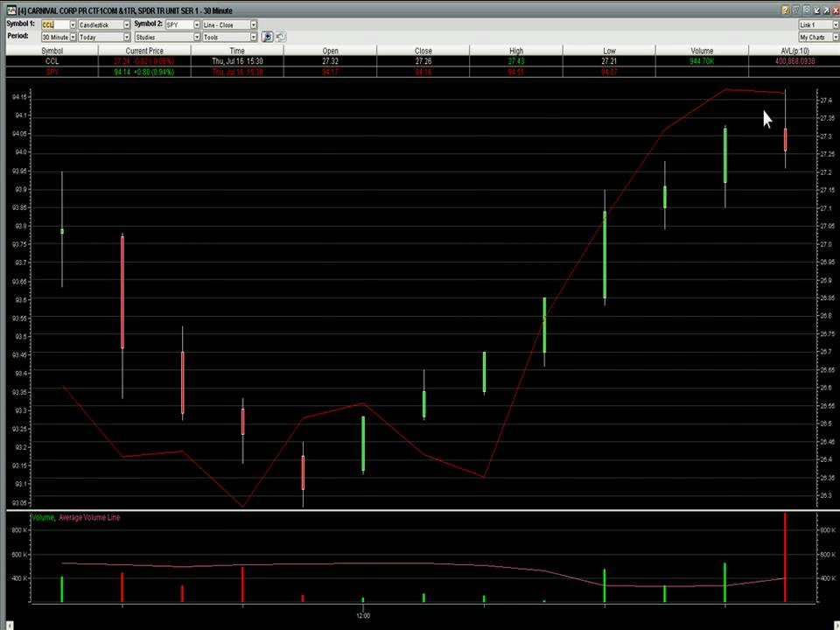Click the 94.15 left price axis label

[19, 97]
